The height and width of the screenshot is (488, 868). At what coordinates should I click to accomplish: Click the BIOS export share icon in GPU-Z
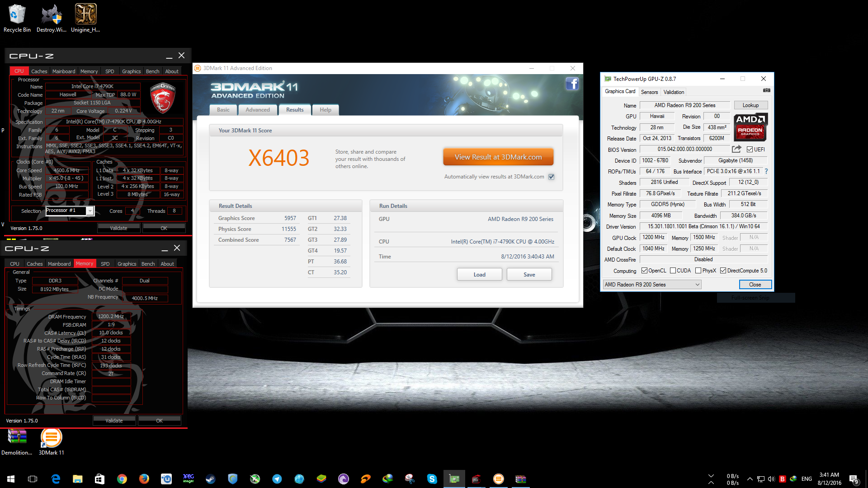[736, 149]
